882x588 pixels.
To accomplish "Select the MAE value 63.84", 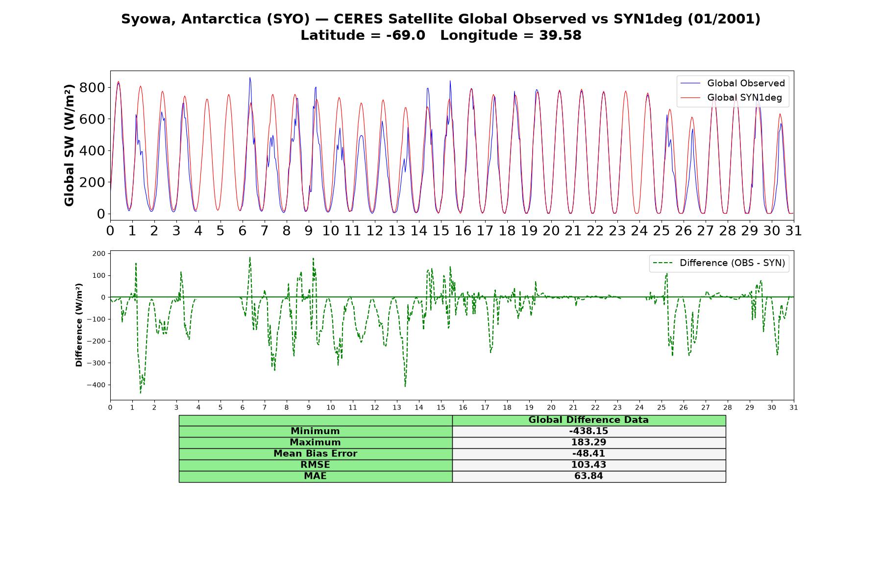I will [588, 476].
